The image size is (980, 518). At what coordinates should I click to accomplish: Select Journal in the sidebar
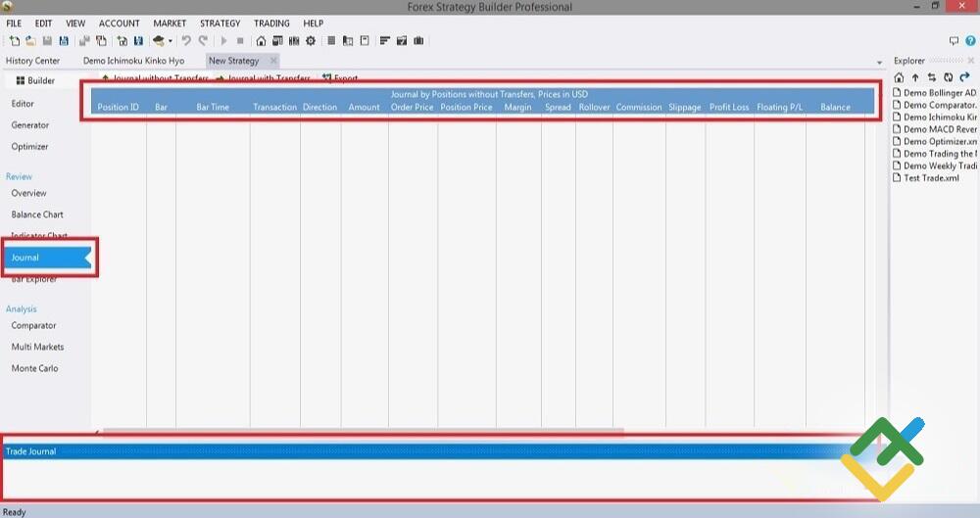point(48,258)
